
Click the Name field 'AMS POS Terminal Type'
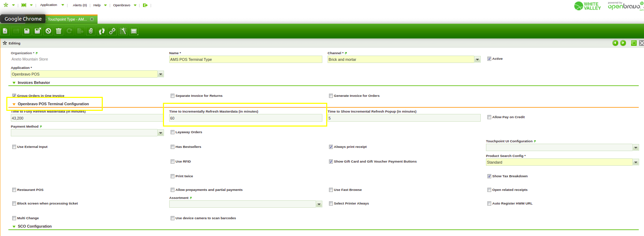coord(246,59)
